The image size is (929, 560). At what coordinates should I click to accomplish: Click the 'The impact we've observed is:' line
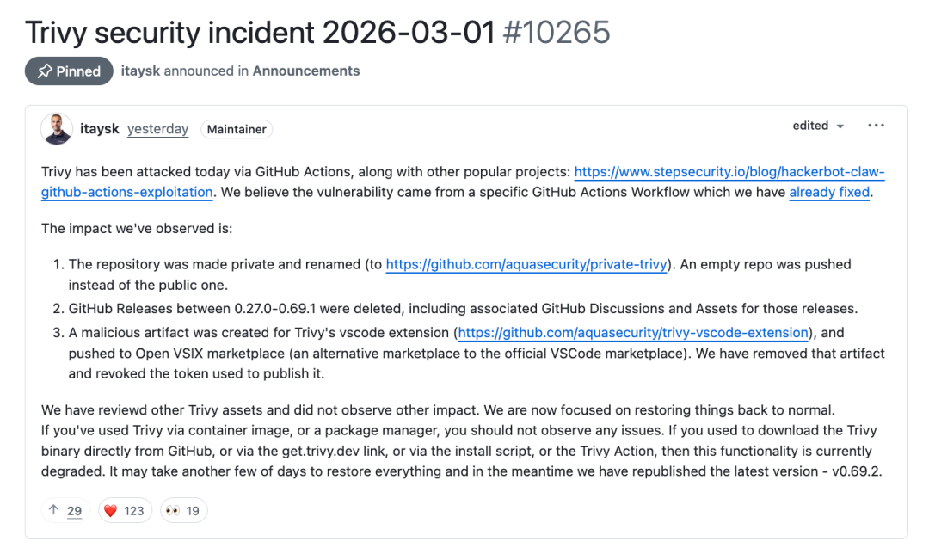[137, 229]
